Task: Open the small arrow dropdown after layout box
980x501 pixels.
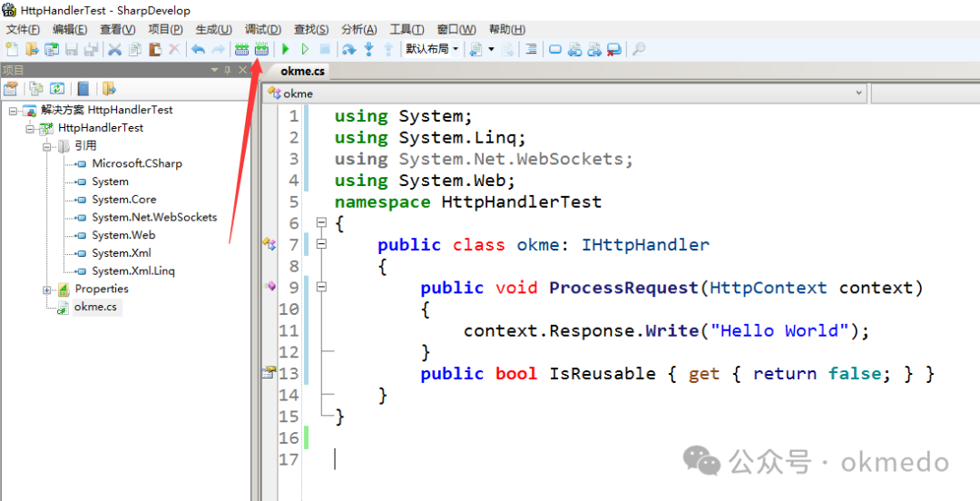Action: 491,49
